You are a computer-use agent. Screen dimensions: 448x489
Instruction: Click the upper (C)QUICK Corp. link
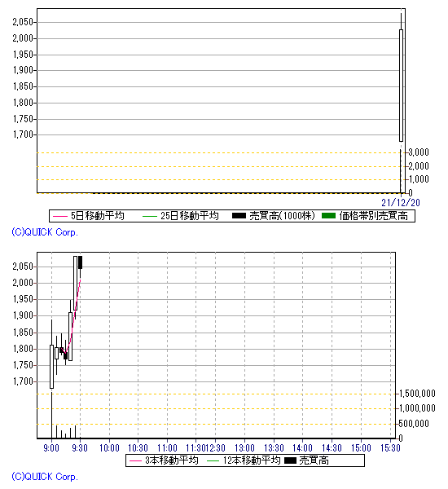[x=45, y=232]
